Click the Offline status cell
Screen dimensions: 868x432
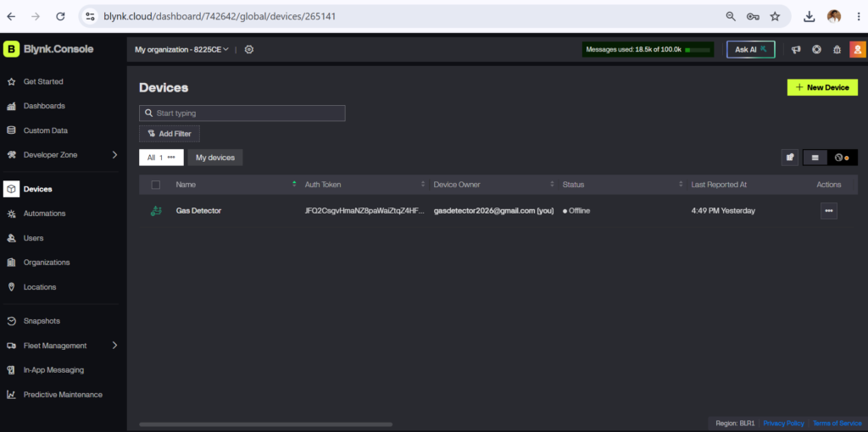pos(576,211)
